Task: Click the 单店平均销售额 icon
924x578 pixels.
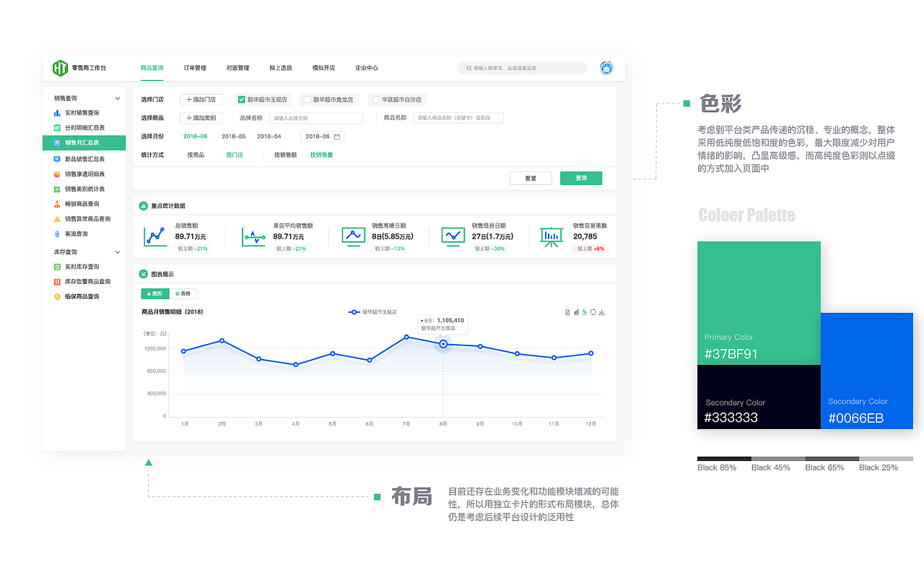Action: click(253, 237)
